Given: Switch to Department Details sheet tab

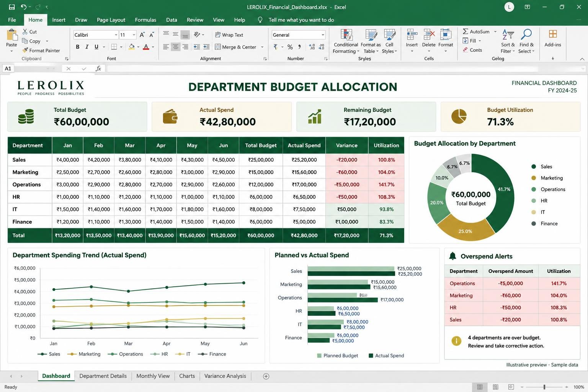Looking at the screenshot, I should pos(103,376).
